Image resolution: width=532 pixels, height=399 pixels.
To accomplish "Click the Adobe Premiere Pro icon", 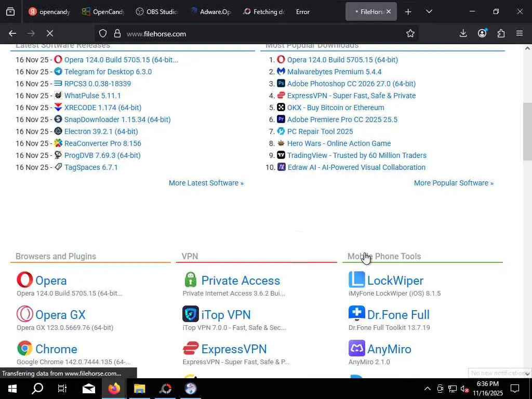I will pos(281,119).
